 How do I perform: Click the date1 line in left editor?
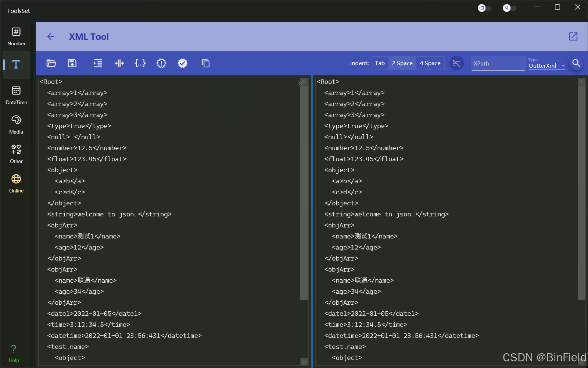(94, 314)
